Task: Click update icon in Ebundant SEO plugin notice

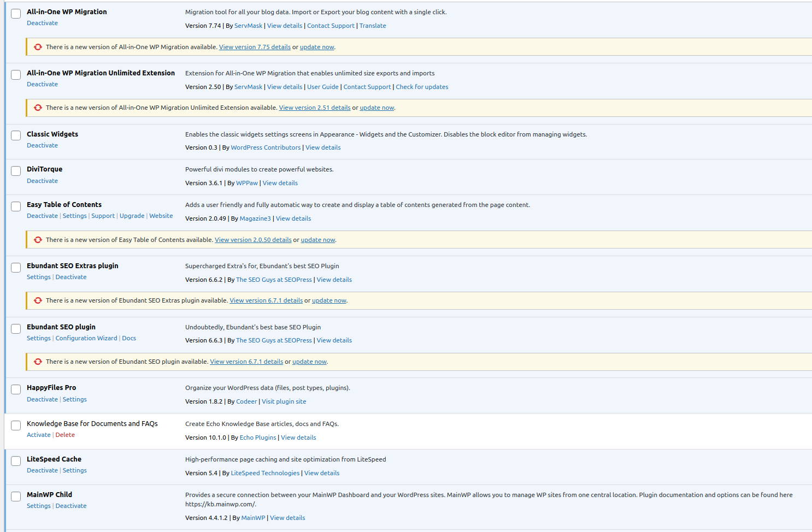Action: pos(38,362)
